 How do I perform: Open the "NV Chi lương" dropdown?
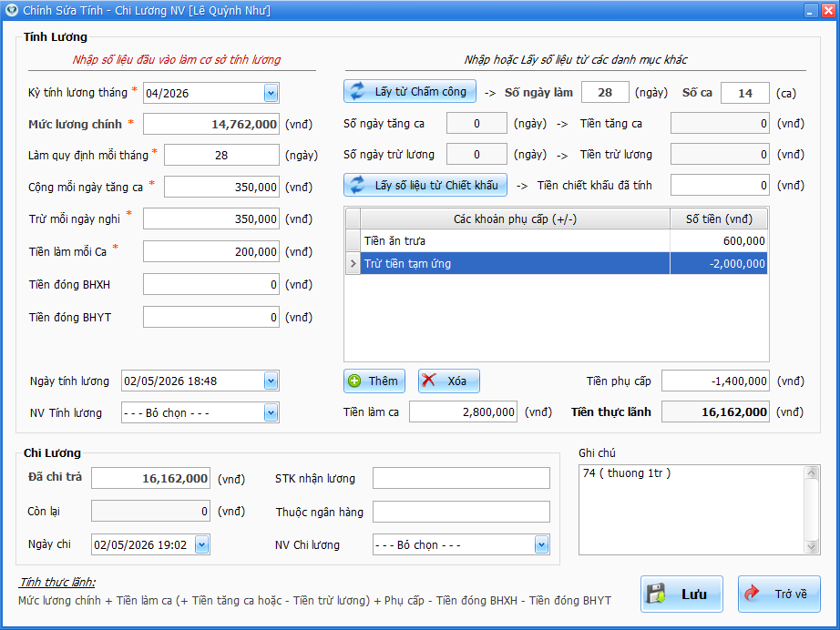[541, 545]
